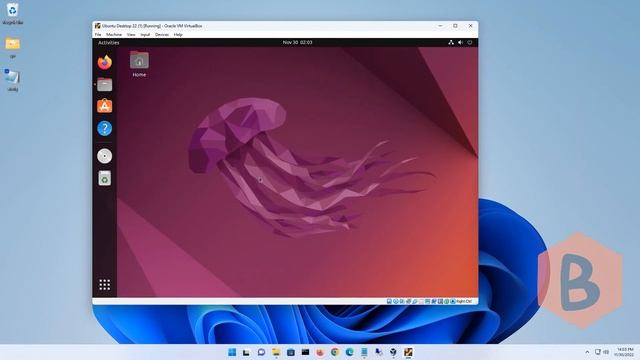Open Ubuntu Software from the dock
The width and height of the screenshot is (640, 360).
(x=104, y=106)
